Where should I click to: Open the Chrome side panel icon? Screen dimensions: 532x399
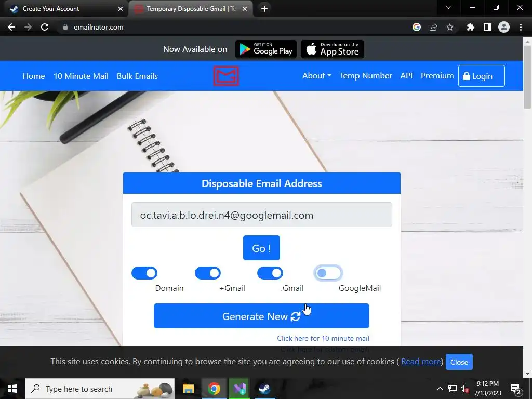point(487,27)
